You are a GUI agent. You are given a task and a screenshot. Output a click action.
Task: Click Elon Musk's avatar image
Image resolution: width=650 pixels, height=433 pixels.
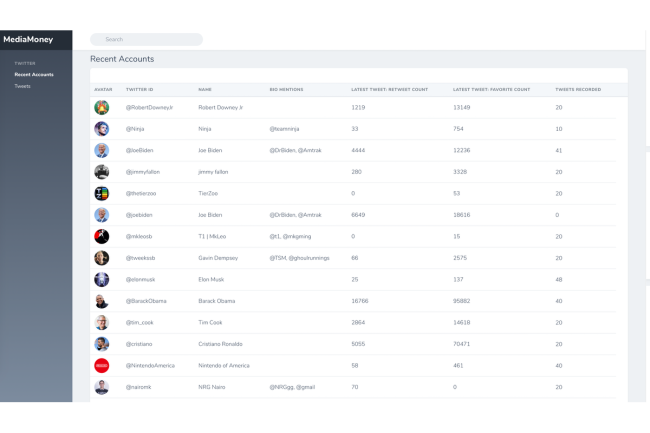pyautogui.click(x=101, y=279)
